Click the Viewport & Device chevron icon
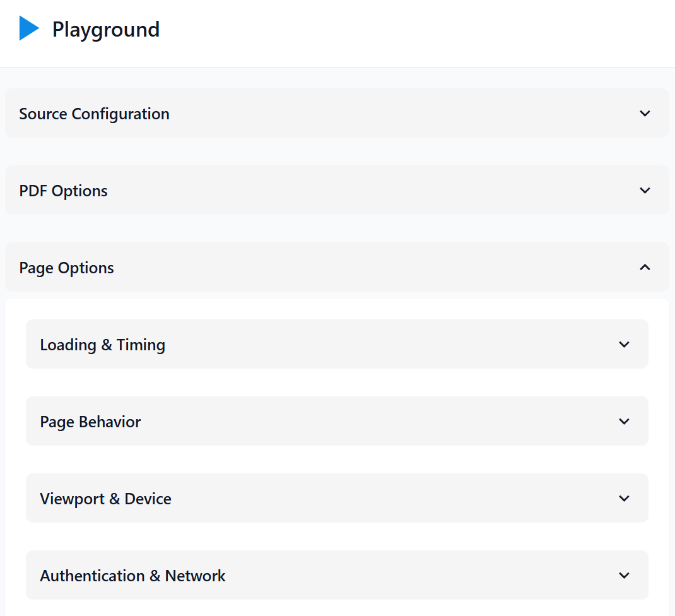The width and height of the screenshot is (675, 616). coord(624,498)
